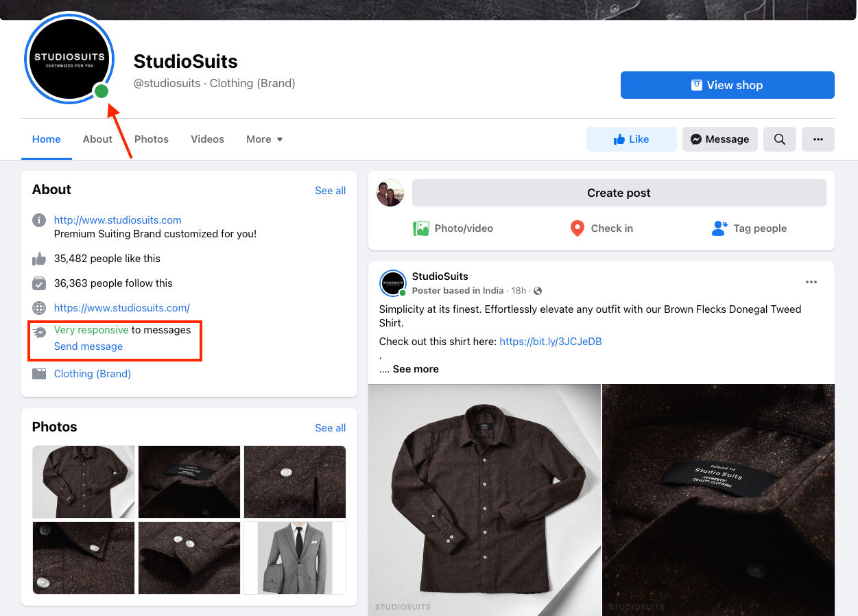Click the 18h post timestamp

click(519, 291)
